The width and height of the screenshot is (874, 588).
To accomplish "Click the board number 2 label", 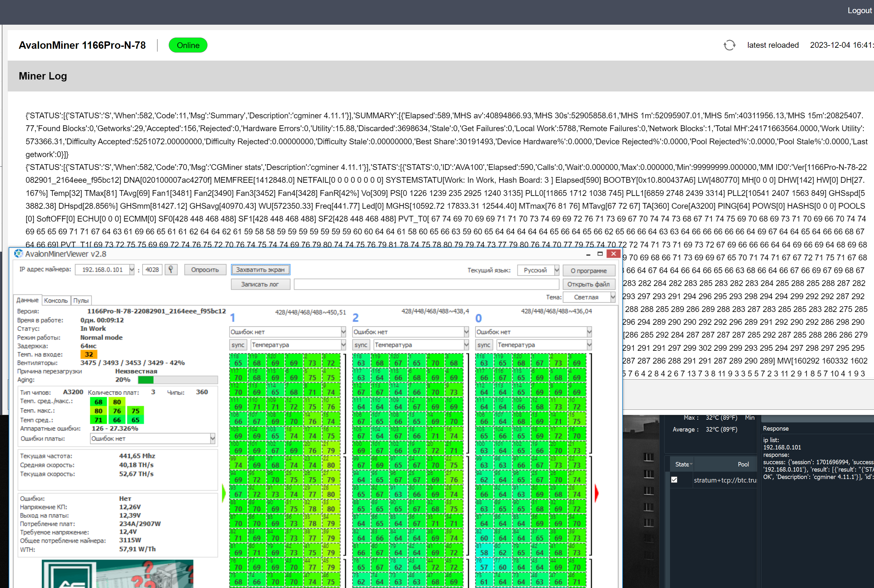I will tap(356, 318).
